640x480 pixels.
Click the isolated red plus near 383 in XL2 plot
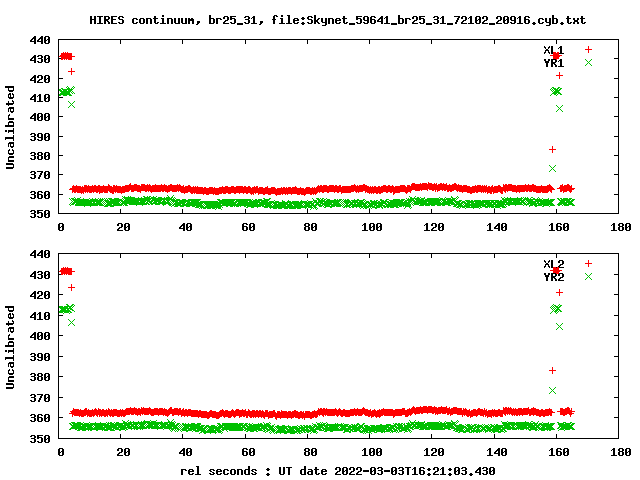(552, 371)
